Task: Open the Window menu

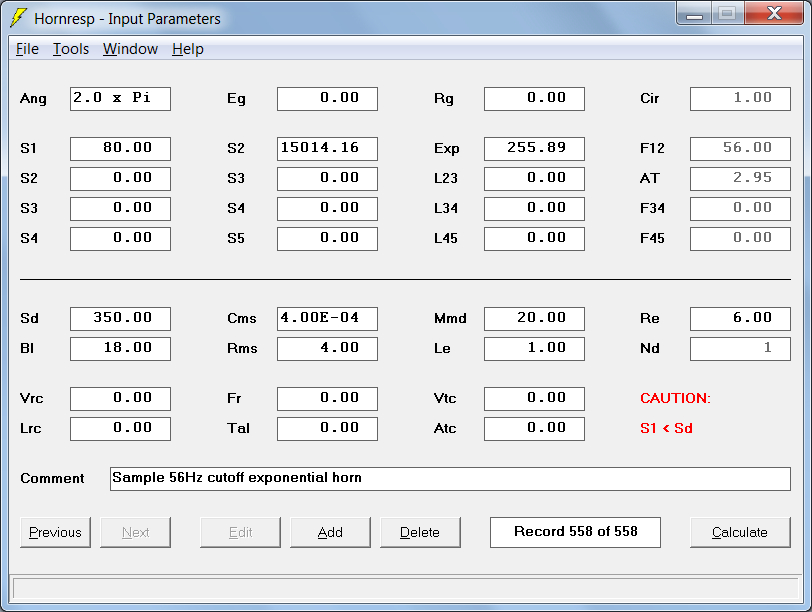Action: point(130,49)
